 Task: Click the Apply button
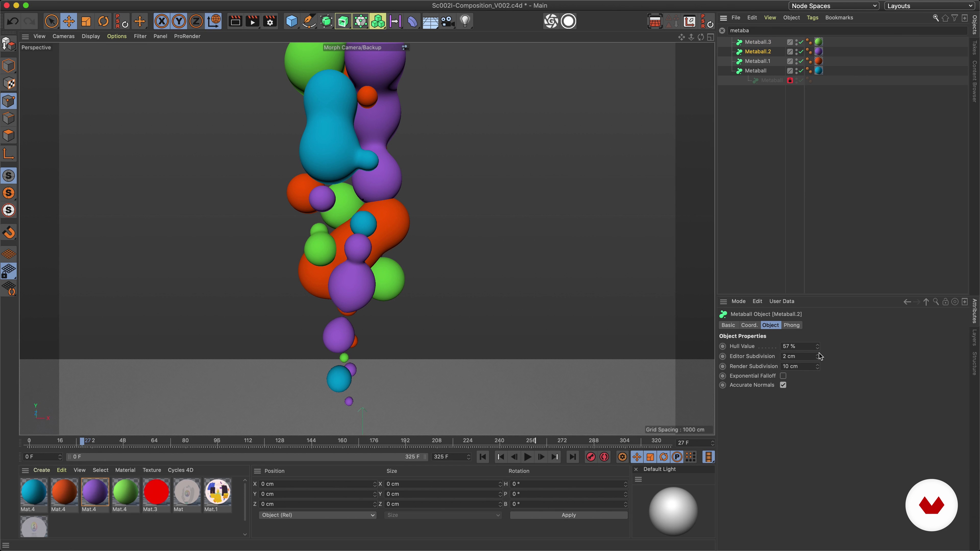click(x=568, y=515)
